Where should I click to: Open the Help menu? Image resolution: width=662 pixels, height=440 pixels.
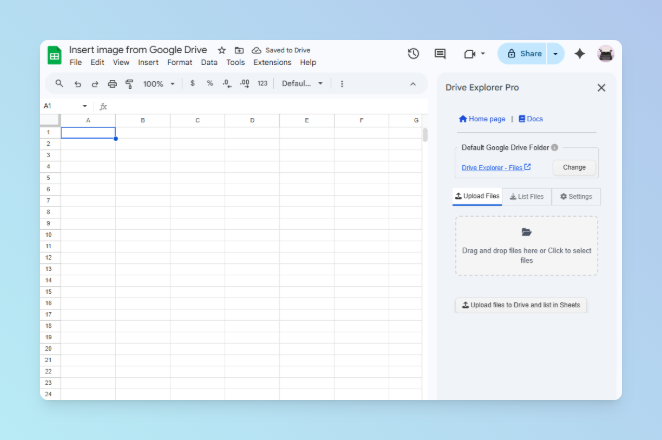click(308, 62)
